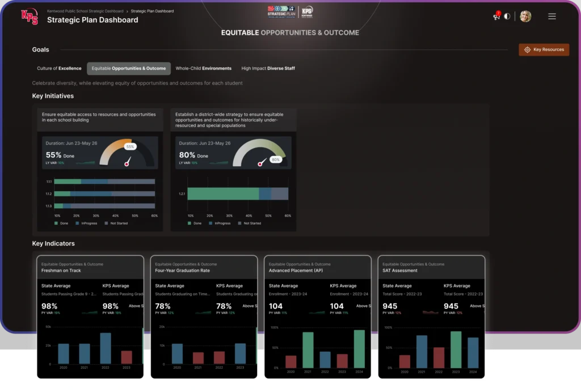
Task: Open notifications with red badge
Action: (496, 16)
